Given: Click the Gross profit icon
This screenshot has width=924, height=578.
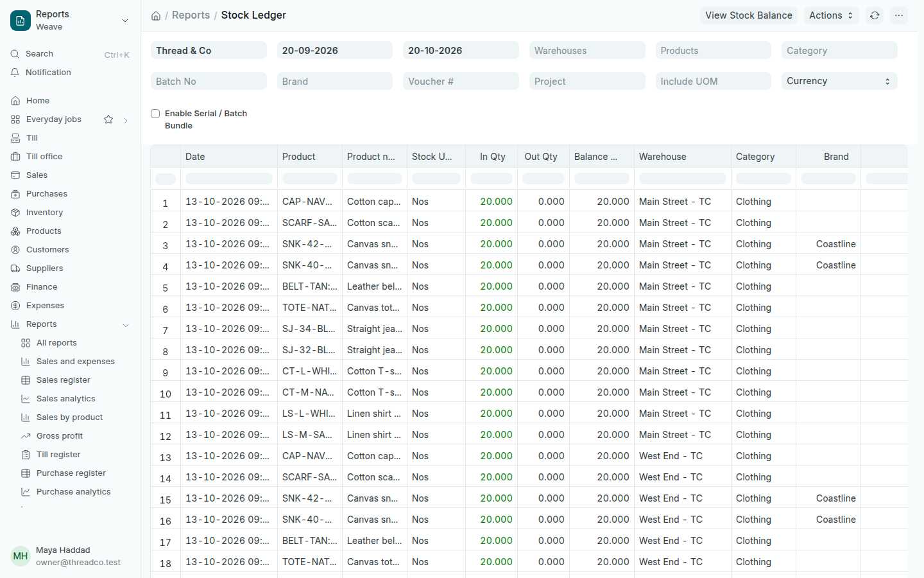Looking at the screenshot, I should click(26, 436).
